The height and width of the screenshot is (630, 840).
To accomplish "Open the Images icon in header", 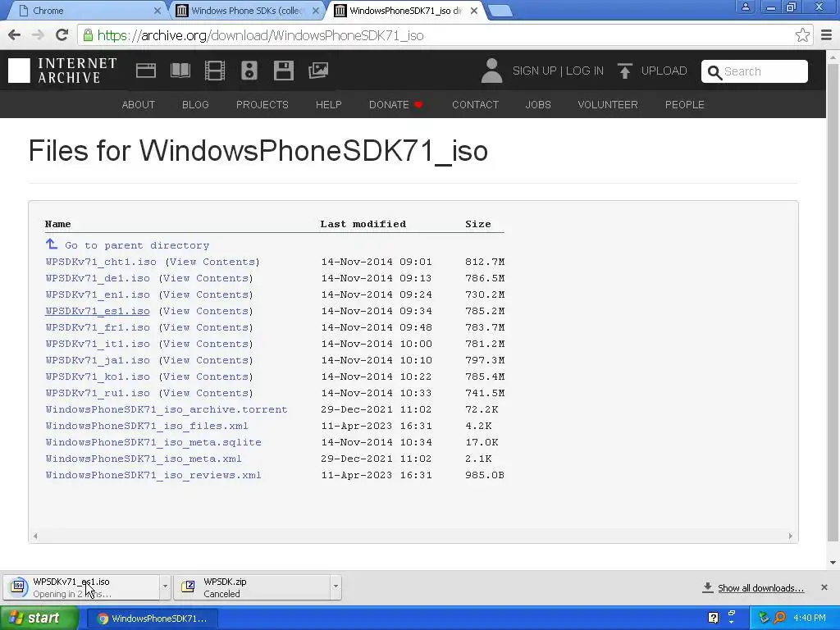I will coord(318,71).
